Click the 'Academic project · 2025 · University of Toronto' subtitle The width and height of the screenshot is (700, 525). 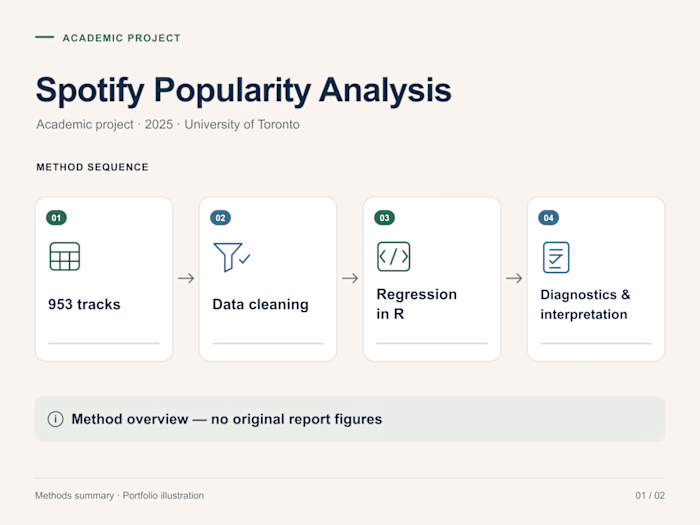click(168, 125)
